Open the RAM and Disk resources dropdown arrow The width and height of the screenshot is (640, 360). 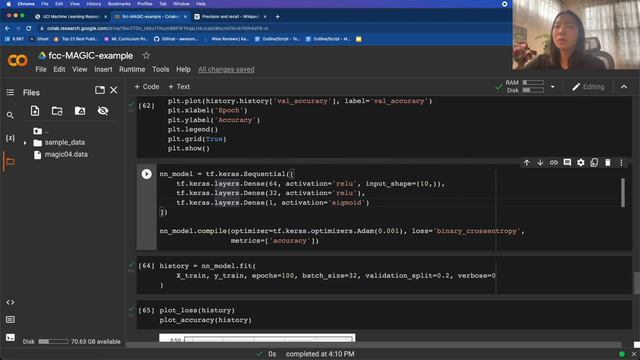coord(553,87)
